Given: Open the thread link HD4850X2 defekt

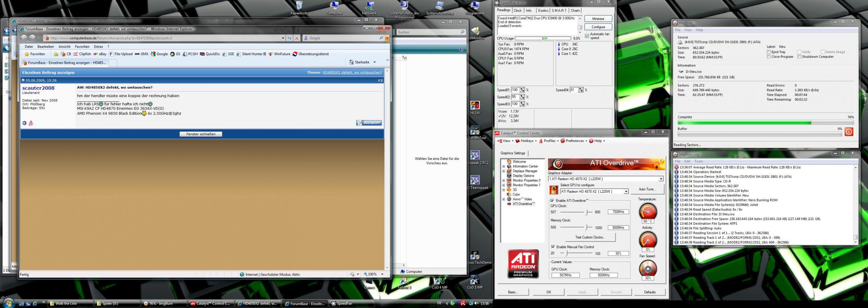Looking at the screenshot, I should coord(352,72).
